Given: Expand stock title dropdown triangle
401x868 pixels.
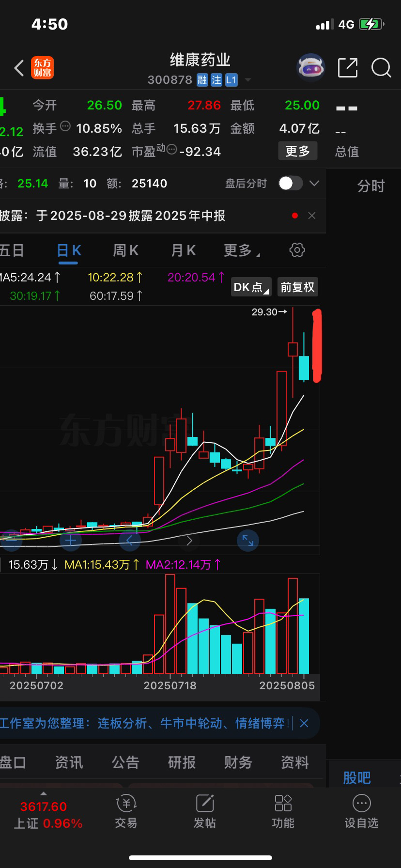Looking at the screenshot, I should pos(248,80).
